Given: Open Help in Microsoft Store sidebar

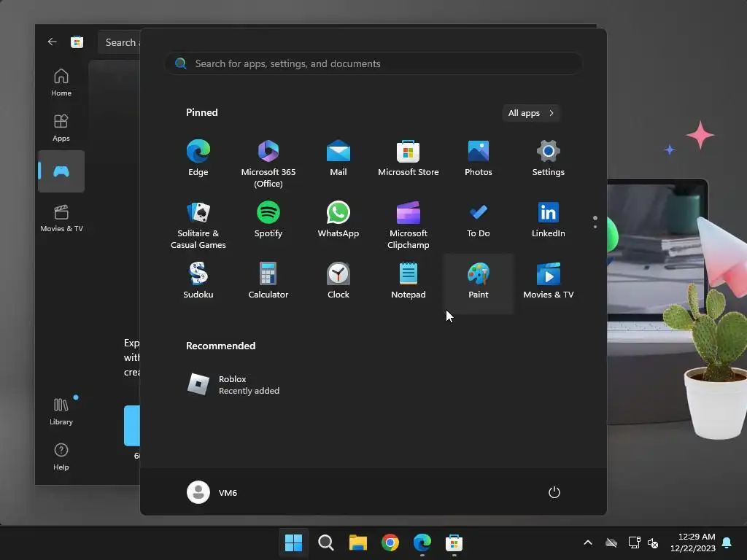Looking at the screenshot, I should (x=61, y=456).
